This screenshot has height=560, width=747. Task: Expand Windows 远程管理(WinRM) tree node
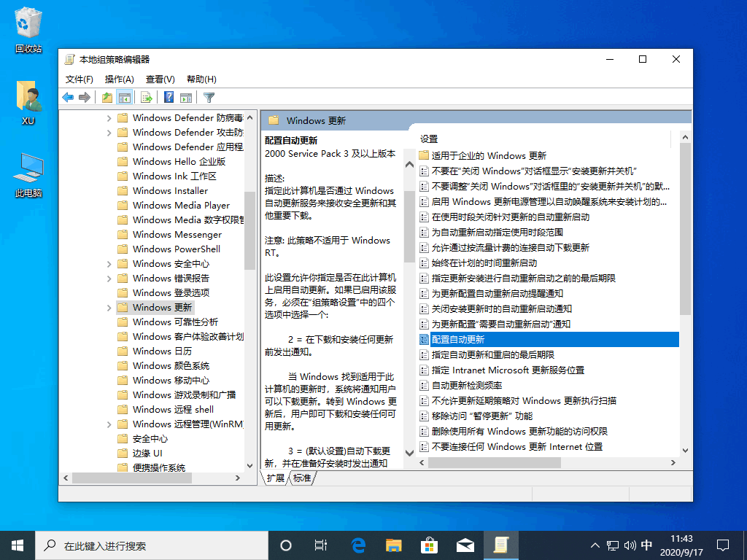coord(109,424)
